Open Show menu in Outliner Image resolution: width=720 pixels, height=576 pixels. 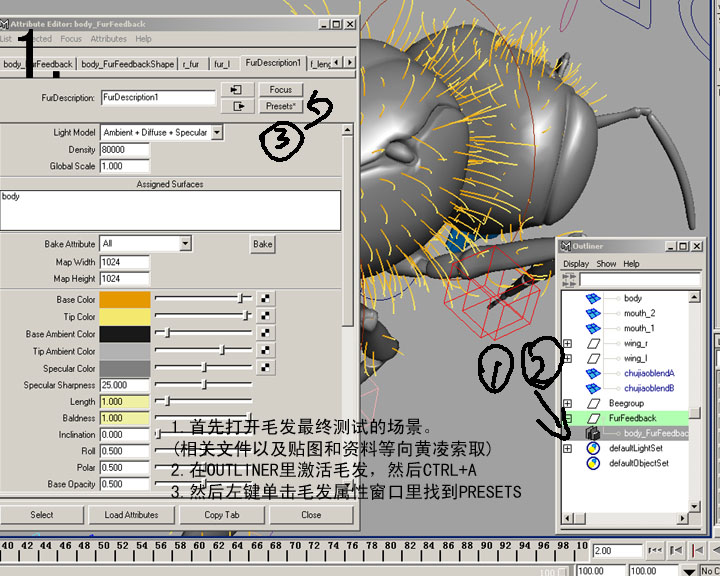[606, 264]
